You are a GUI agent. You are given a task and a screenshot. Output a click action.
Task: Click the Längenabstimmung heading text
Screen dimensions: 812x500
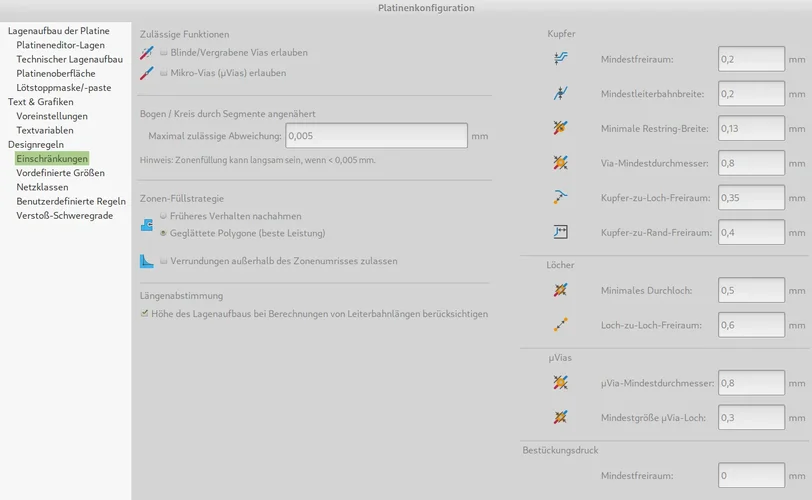coord(181,296)
